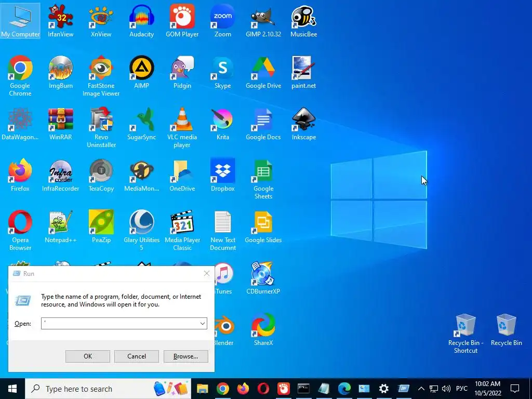This screenshot has height=399, width=532.
Task: Click the Audacity desktop icon
Action: pyautogui.click(x=141, y=20)
